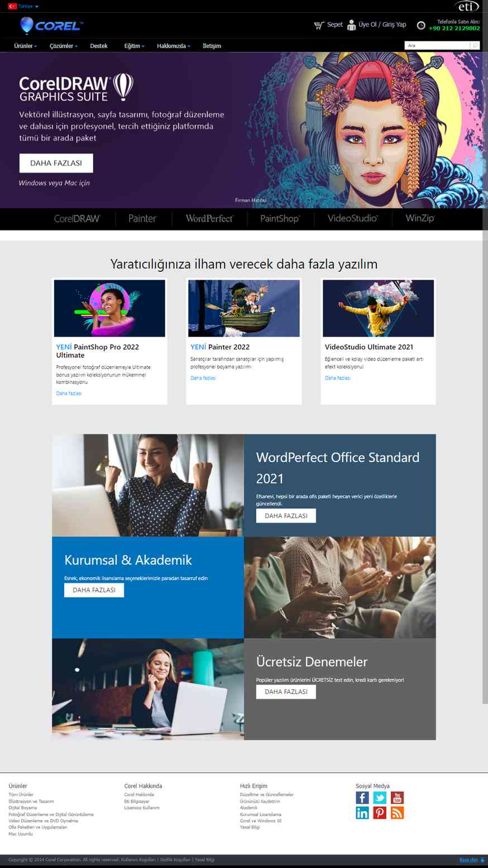The width and height of the screenshot is (488, 868).
Task: Follow Daha fazlası link under Painter 2022
Action: [203, 378]
